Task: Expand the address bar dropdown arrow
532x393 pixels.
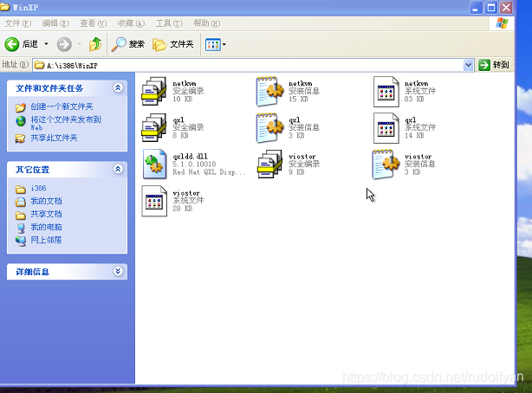Action: [468, 65]
